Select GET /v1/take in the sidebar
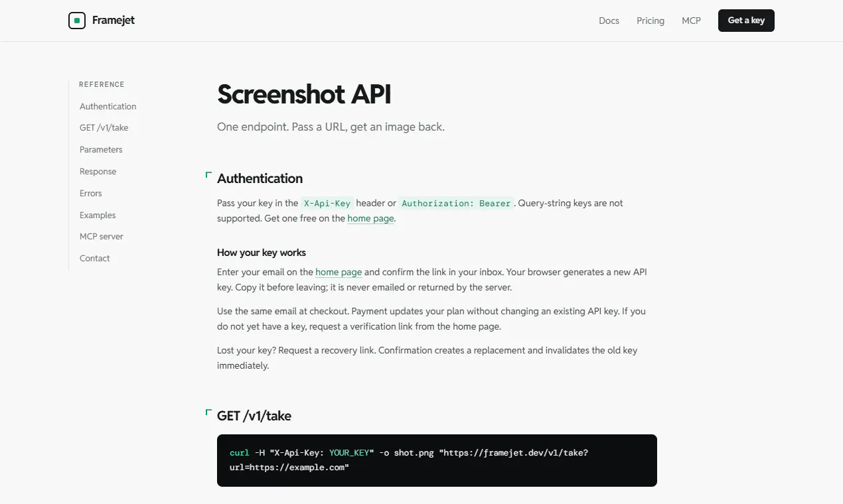Image resolution: width=843 pixels, height=504 pixels. [104, 127]
